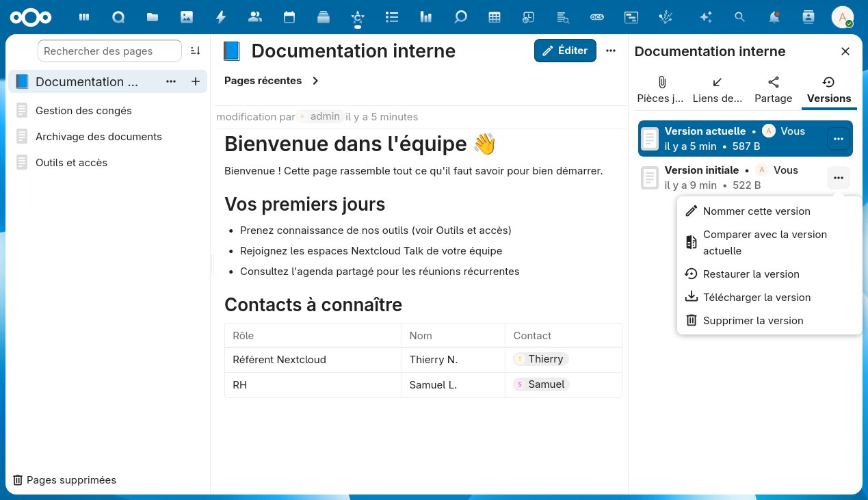Open the Archivage des documents page

98,136
